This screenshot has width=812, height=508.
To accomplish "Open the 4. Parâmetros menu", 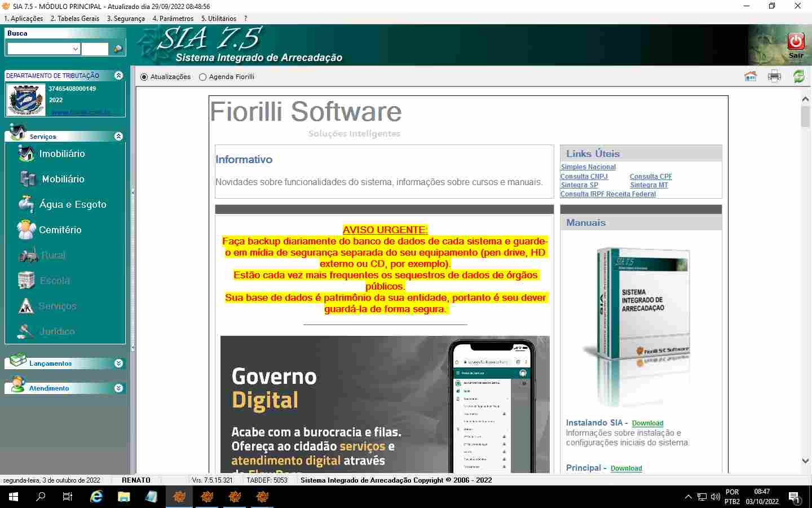I will (x=173, y=19).
